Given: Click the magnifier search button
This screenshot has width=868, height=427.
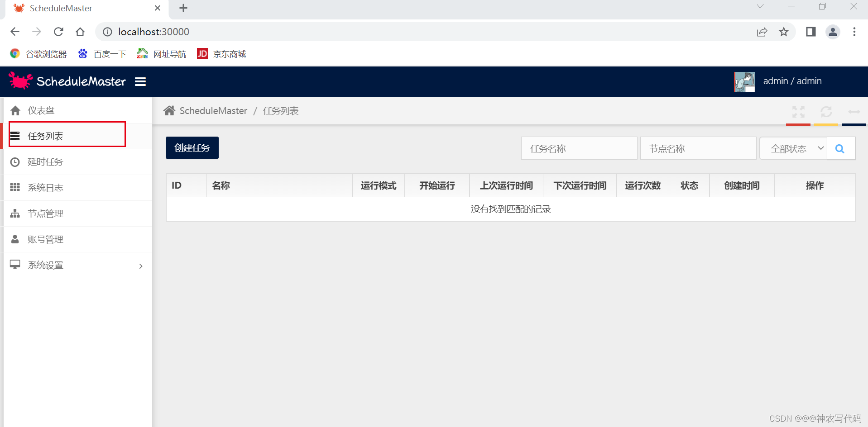Looking at the screenshot, I should point(841,148).
